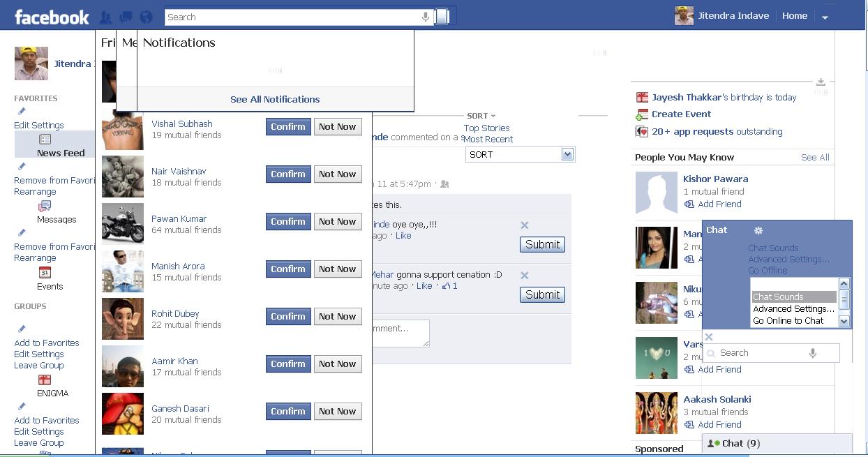
Task: Open the chat options gear icon
Action: (x=758, y=230)
